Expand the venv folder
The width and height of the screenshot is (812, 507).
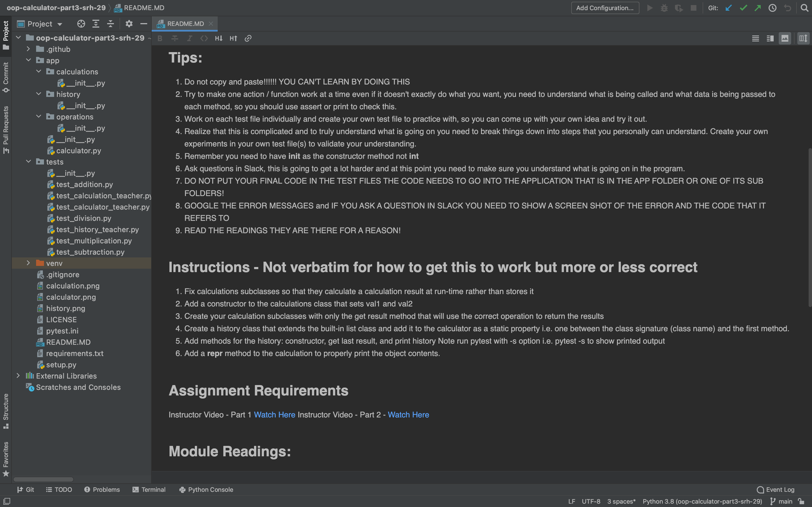pyautogui.click(x=28, y=263)
